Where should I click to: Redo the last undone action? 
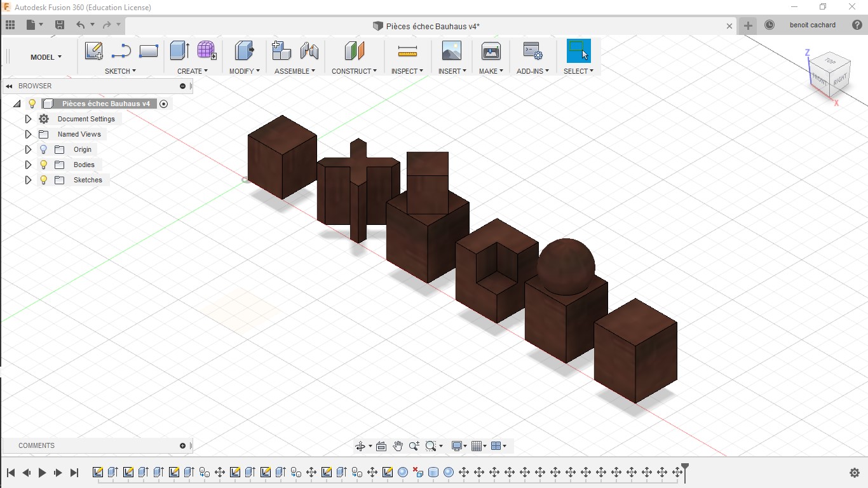coord(107,25)
